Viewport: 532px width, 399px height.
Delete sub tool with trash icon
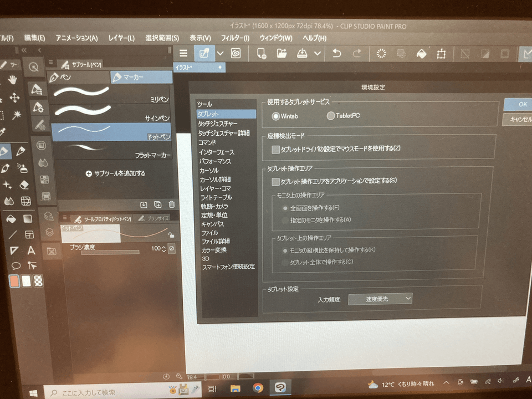pos(172,204)
